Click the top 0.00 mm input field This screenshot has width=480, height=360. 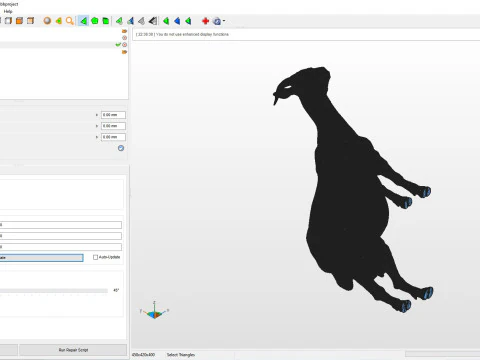(x=113, y=115)
